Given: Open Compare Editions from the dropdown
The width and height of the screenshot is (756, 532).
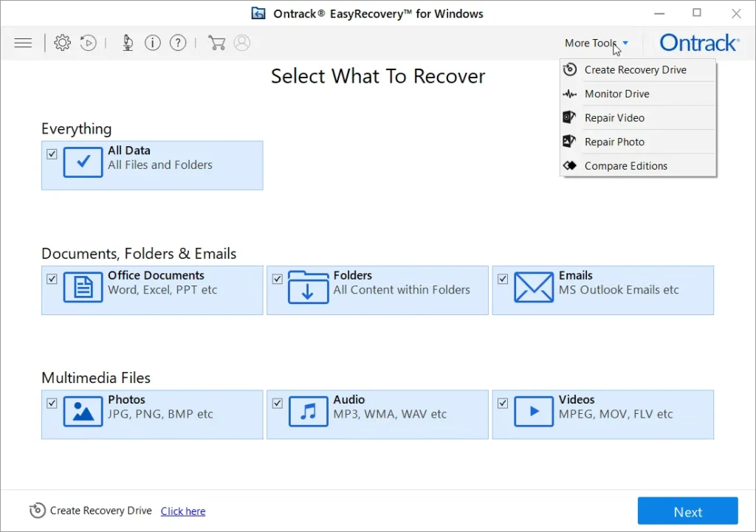Looking at the screenshot, I should (x=625, y=166).
